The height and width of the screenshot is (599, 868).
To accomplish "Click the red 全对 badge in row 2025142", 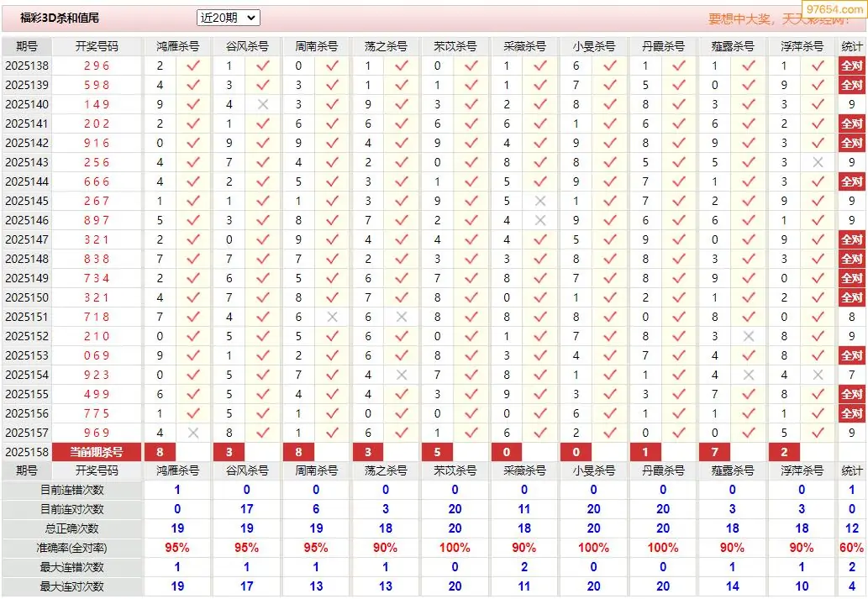I will (x=852, y=143).
